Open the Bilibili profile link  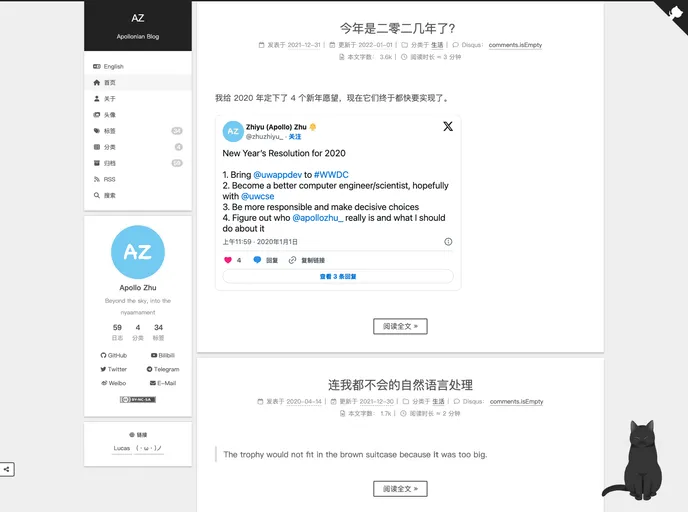(x=162, y=355)
